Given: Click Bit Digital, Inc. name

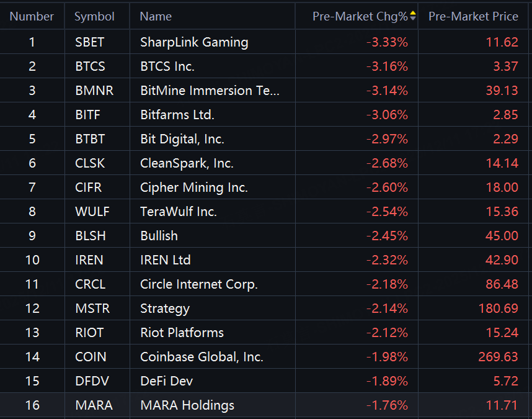Looking at the screenshot, I should [x=182, y=139].
